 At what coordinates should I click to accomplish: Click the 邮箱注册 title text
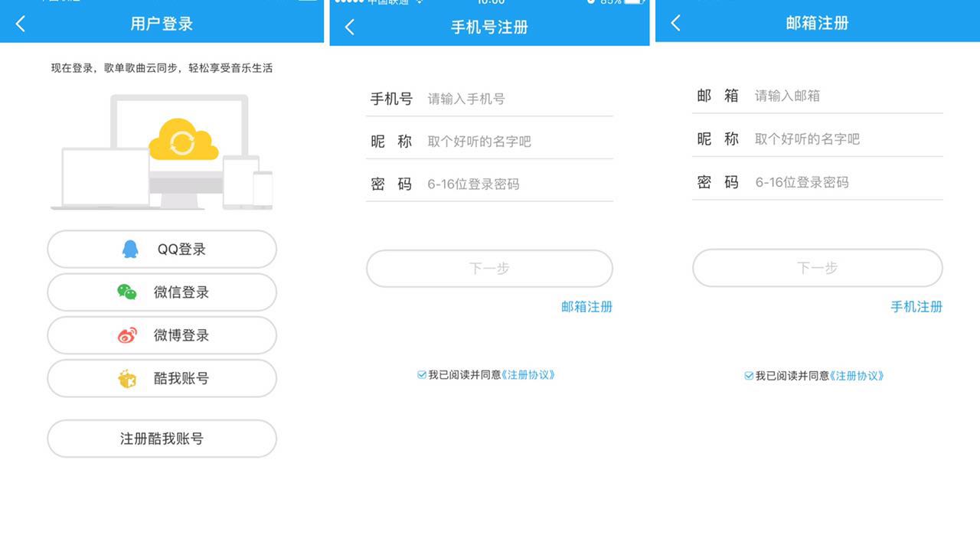(x=817, y=23)
